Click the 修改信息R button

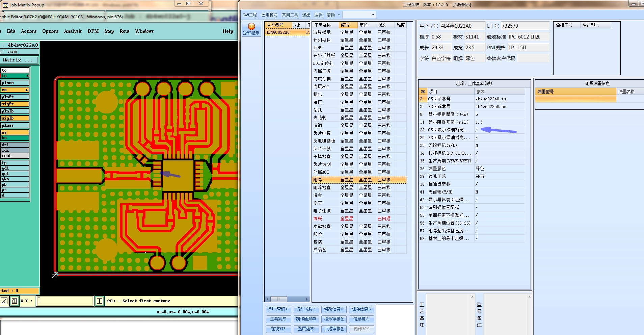[x=334, y=309]
